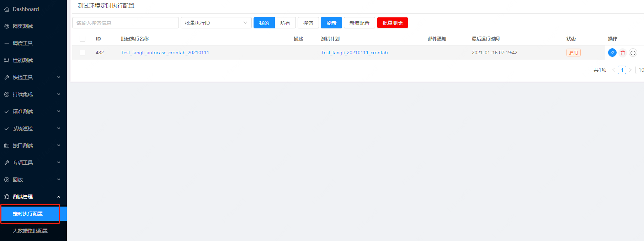The height and width of the screenshot is (241, 644).
Task: Open page size selector showing 10
Action: [x=640, y=70]
